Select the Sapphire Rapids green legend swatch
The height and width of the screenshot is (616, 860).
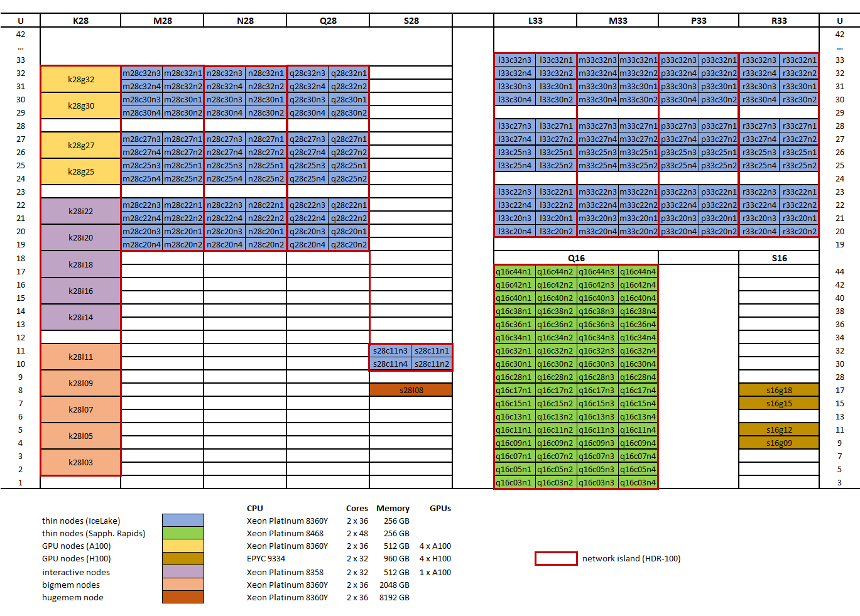tap(183, 533)
